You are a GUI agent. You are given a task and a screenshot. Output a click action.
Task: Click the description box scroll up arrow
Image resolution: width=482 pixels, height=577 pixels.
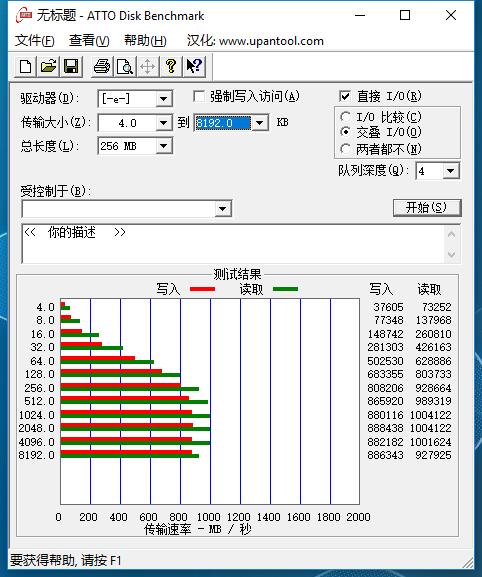point(452,235)
